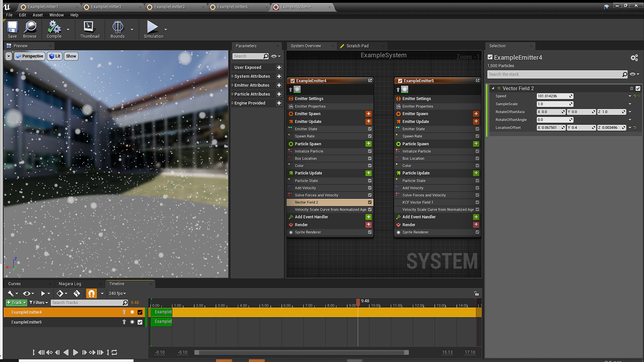The height and width of the screenshot is (362, 644).
Task: Open the 240 fps frame rate dropdown
Action: tap(117, 294)
